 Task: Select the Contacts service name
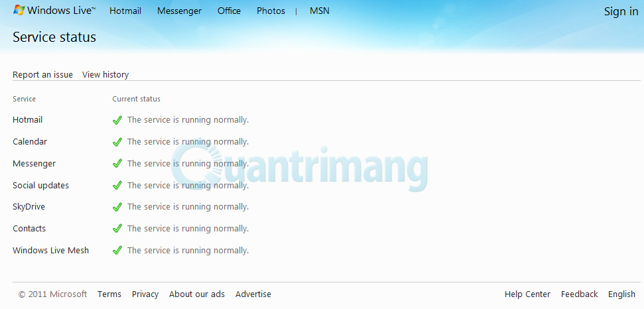(x=29, y=229)
